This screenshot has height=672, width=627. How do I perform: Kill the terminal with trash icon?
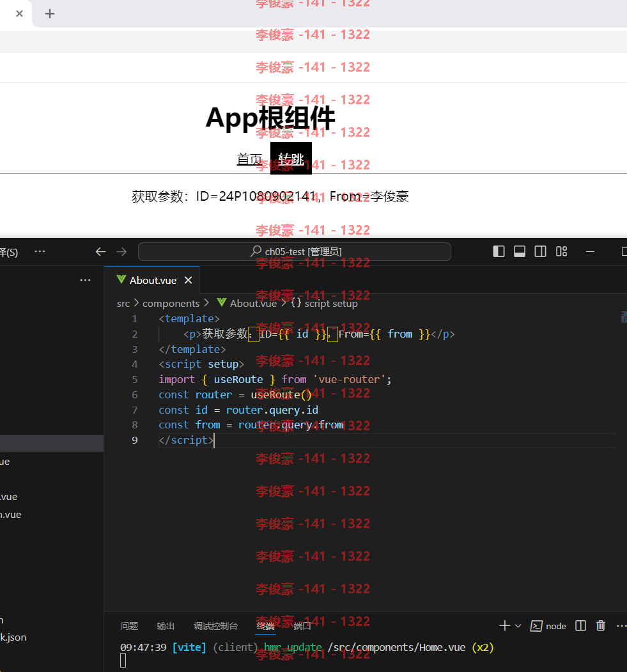[x=601, y=626]
